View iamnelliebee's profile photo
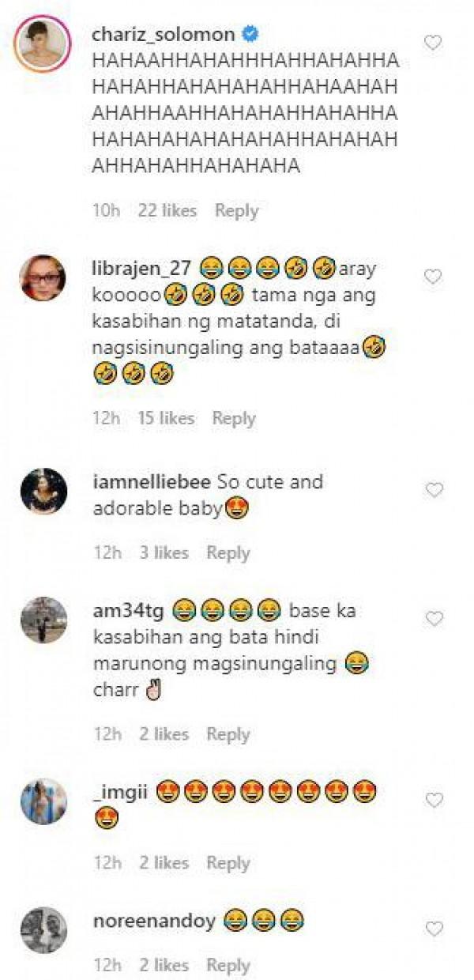The width and height of the screenshot is (474, 980). point(43,491)
